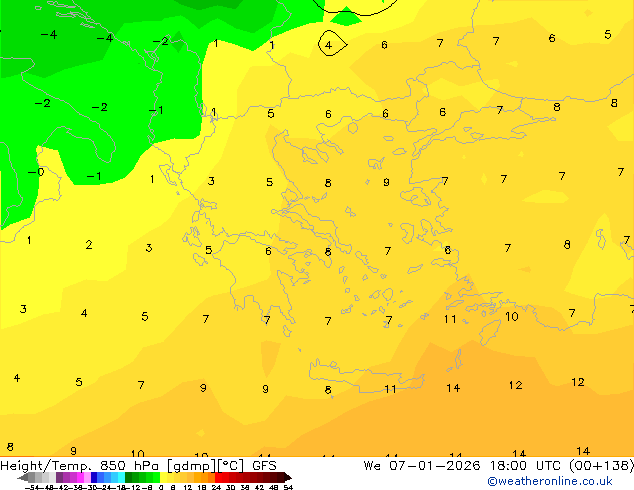634x490 pixels.
Task: Pick the darkest green legend swatch
Action: 128,477
